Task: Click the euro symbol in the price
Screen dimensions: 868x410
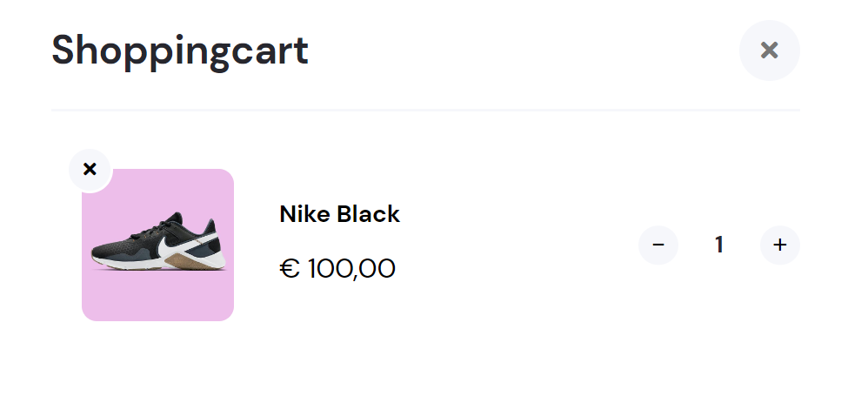Action: (x=290, y=269)
